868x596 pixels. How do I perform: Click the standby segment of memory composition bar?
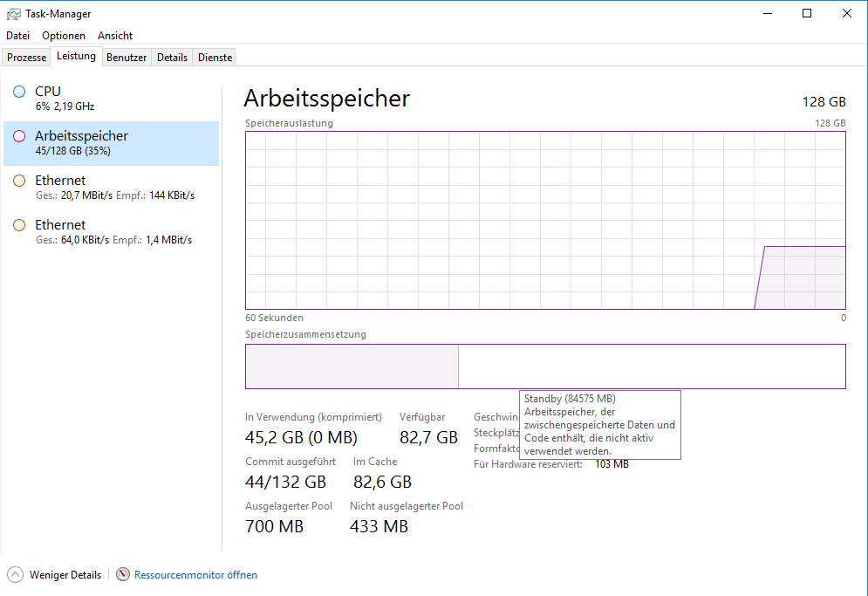click(x=652, y=367)
